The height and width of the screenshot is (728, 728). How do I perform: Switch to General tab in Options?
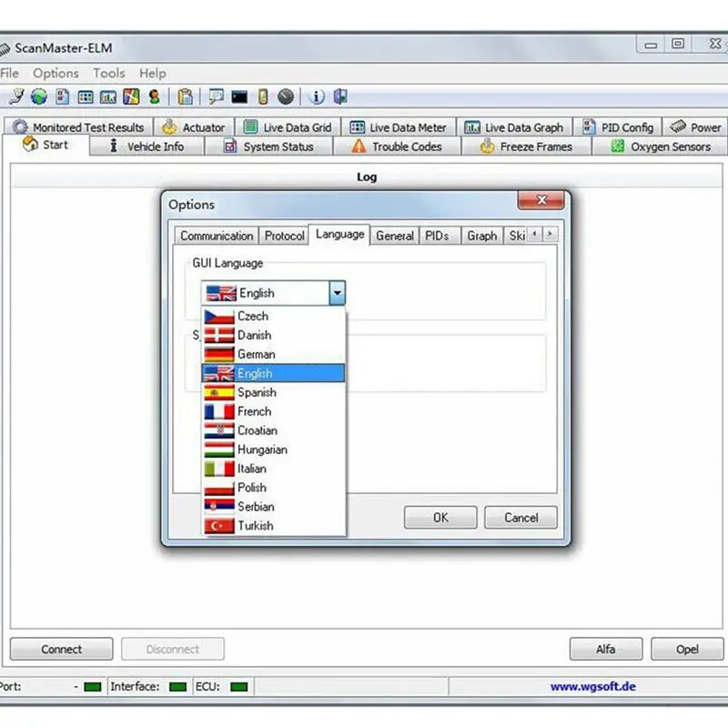point(395,236)
